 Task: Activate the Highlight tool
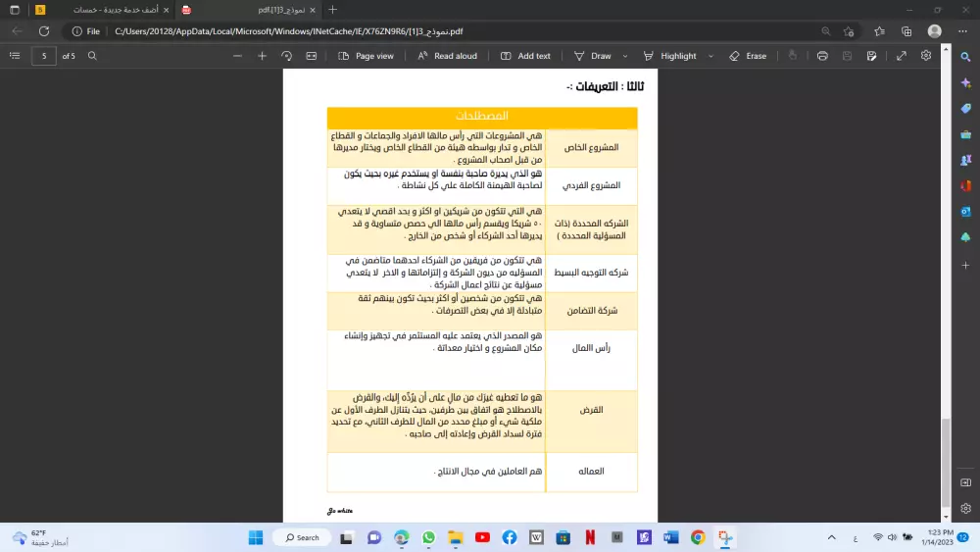coord(670,56)
